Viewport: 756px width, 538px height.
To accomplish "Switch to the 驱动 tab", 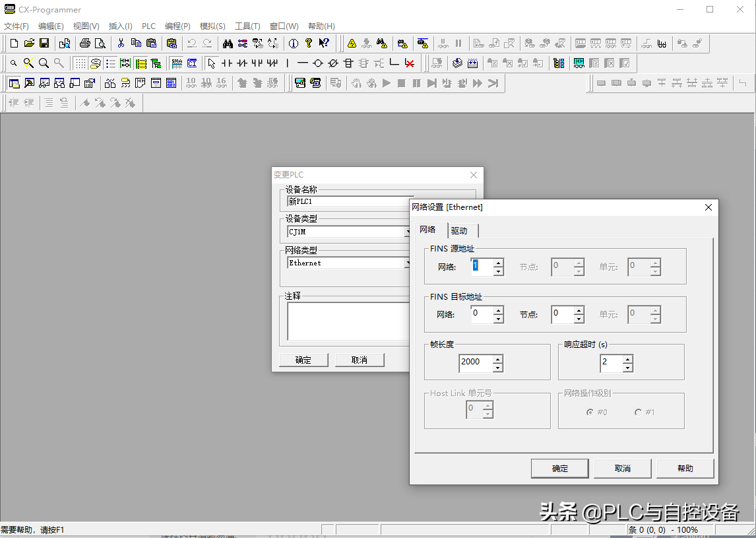I will click(x=459, y=230).
